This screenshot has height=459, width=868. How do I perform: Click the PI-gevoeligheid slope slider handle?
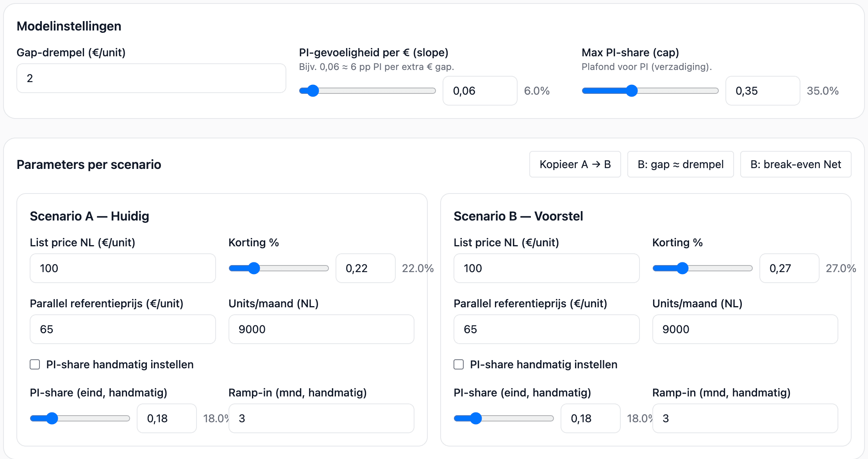pos(313,91)
